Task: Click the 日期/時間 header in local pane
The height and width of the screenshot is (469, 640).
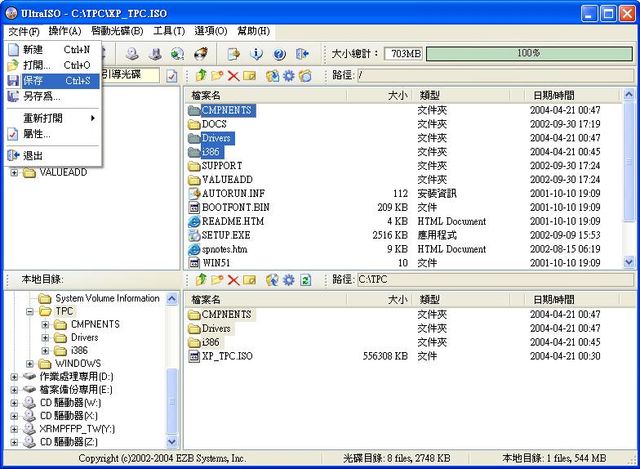Action: (573, 300)
